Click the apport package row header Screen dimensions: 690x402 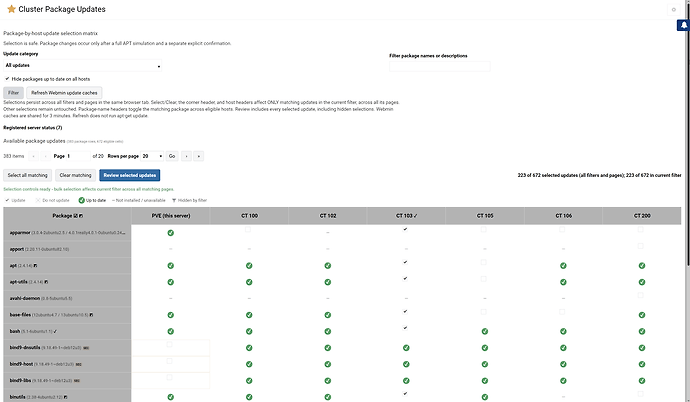[x=67, y=249]
